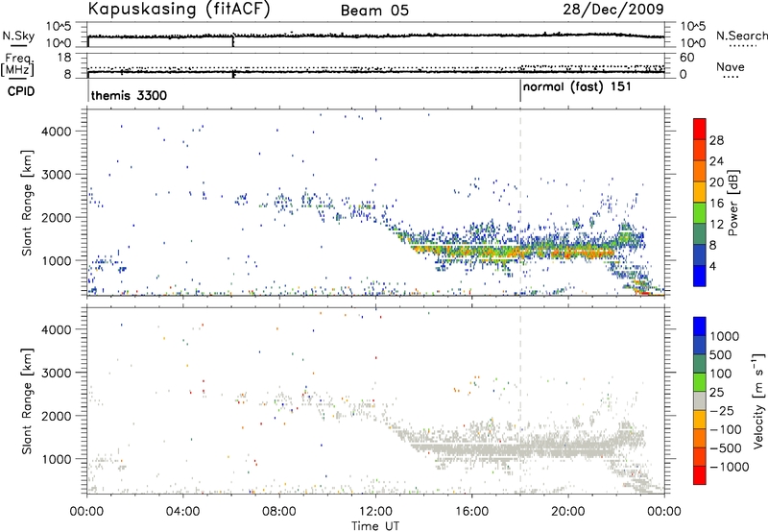Click the 60 tick on Nave axis
The height and width of the screenshot is (532, 768).
pyautogui.click(x=686, y=58)
